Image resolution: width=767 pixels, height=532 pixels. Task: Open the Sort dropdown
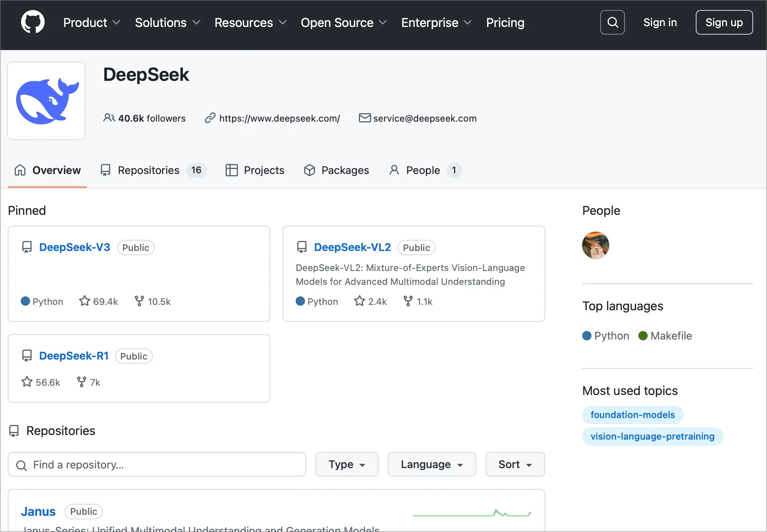(x=515, y=464)
